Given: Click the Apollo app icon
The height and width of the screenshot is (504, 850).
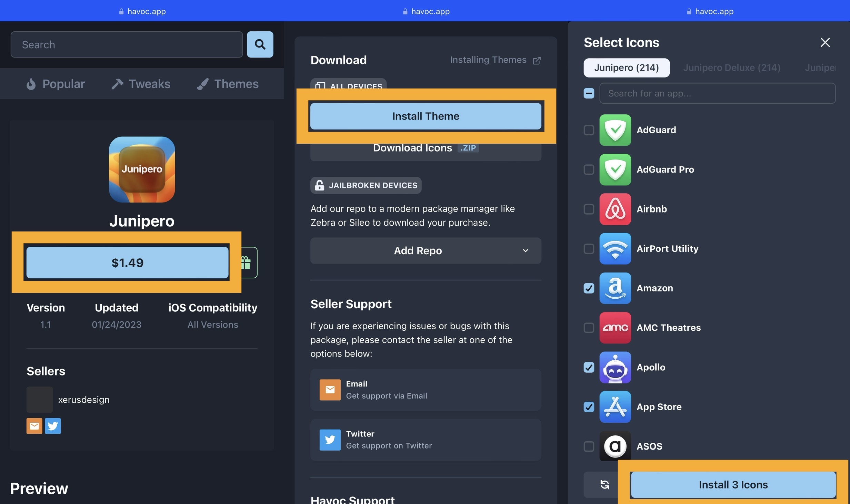Looking at the screenshot, I should [615, 367].
